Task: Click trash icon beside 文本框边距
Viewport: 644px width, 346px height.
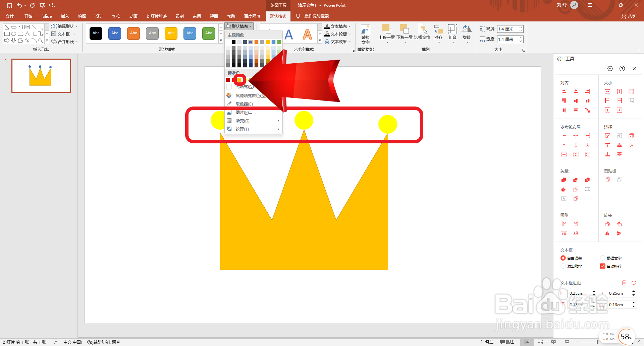Action: click(x=624, y=283)
